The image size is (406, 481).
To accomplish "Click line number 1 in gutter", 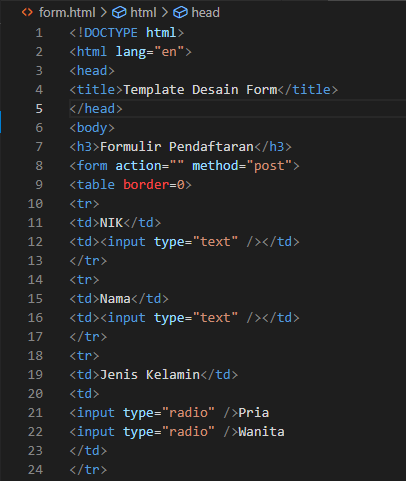I will tap(39, 33).
